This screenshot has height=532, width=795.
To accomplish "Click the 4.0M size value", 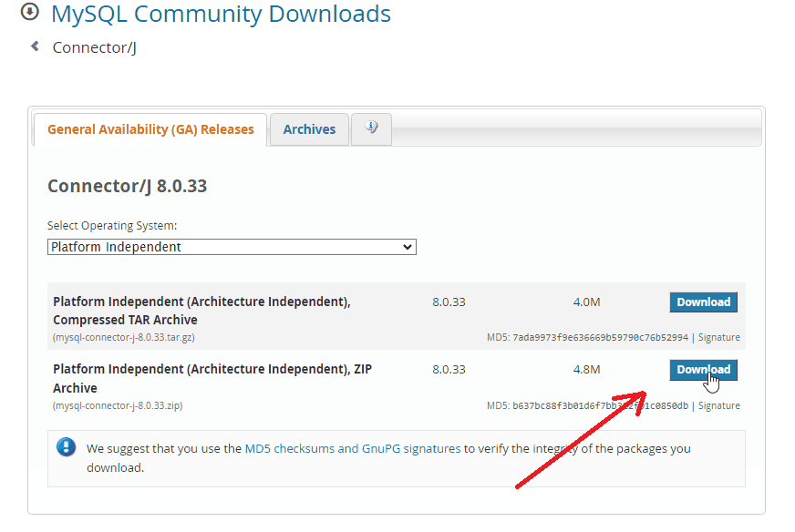I will [586, 302].
